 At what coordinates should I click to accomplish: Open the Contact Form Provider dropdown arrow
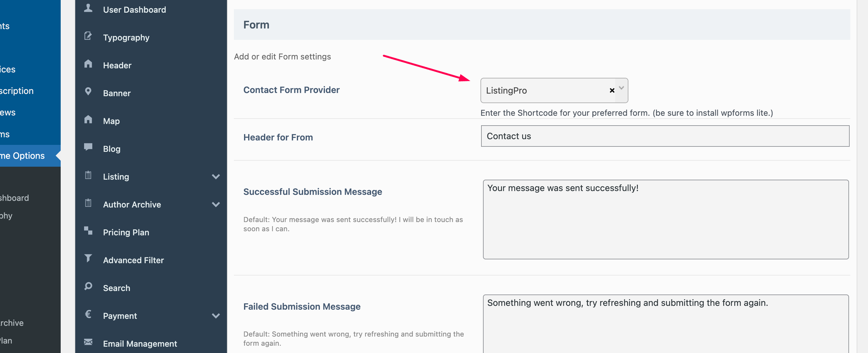tap(621, 88)
